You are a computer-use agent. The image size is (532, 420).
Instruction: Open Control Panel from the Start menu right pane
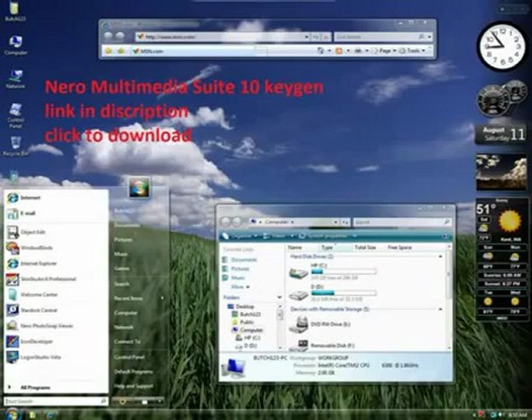pyautogui.click(x=129, y=357)
